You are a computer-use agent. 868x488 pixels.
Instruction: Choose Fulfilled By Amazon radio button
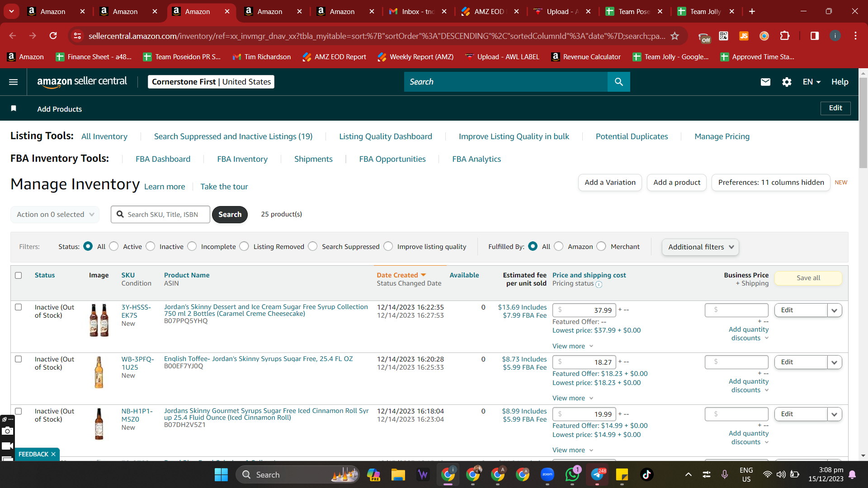point(559,246)
